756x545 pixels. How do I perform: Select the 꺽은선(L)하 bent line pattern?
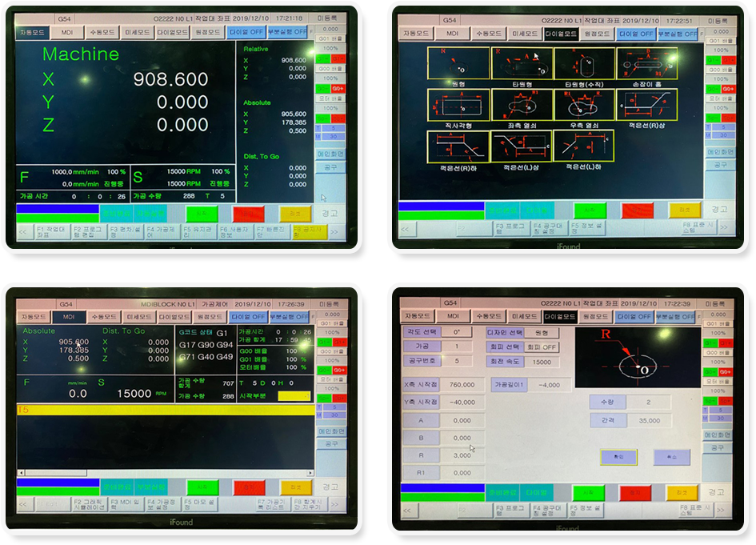click(x=584, y=146)
